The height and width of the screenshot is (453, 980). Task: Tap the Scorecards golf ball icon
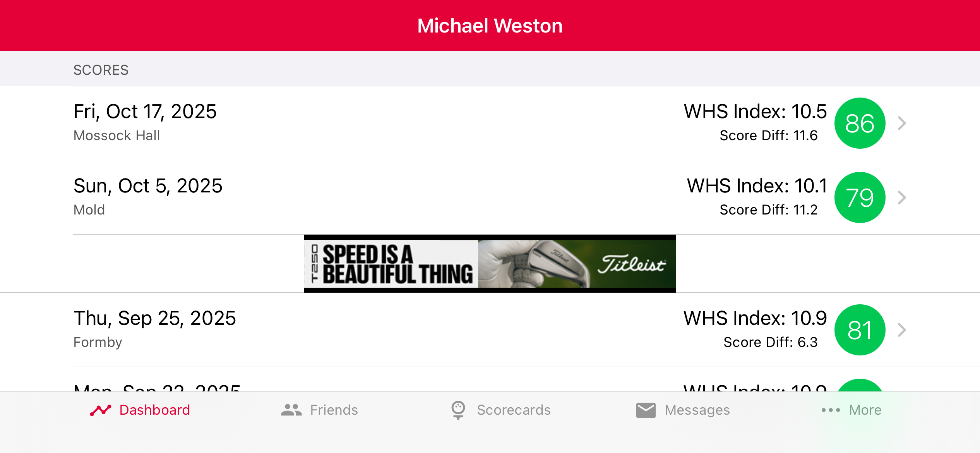click(x=458, y=410)
